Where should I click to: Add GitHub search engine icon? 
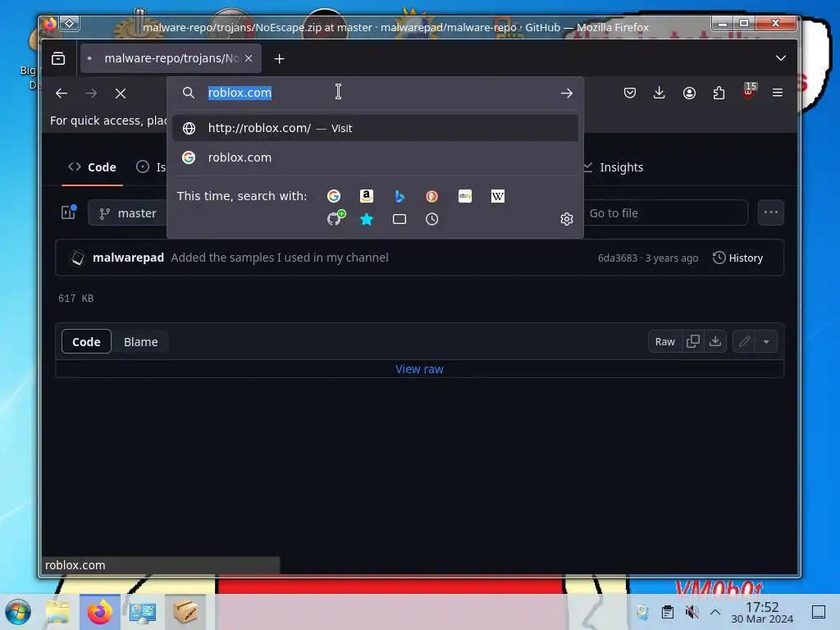(x=336, y=218)
